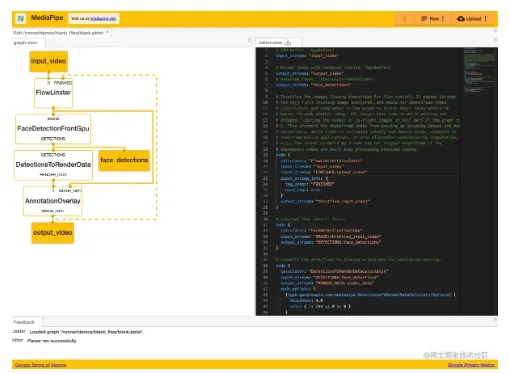
Task: Click the panel icon at top-right of workspace
Action: click(x=495, y=30)
